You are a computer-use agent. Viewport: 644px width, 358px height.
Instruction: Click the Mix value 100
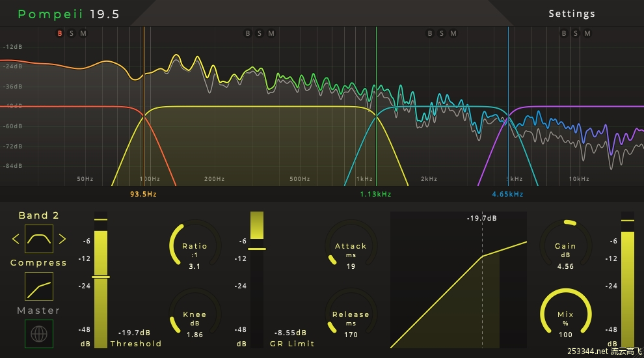[x=565, y=335]
